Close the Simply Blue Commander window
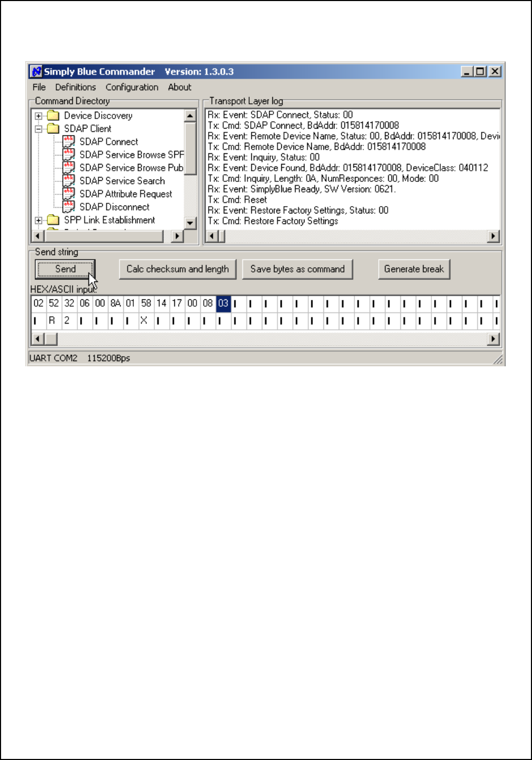Image resolution: width=532 pixels, height=760 pixels. click(x=495, y=71)
